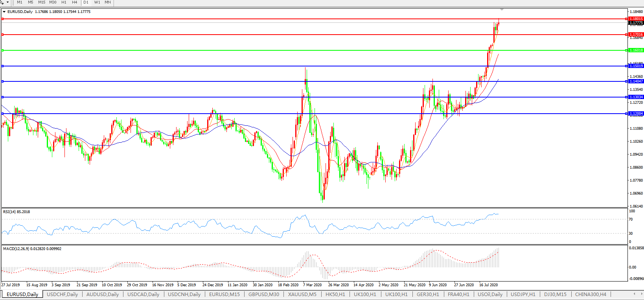
Task: Expand the toolbar dropdown arrow before M1
Action: tap(7, 2)
